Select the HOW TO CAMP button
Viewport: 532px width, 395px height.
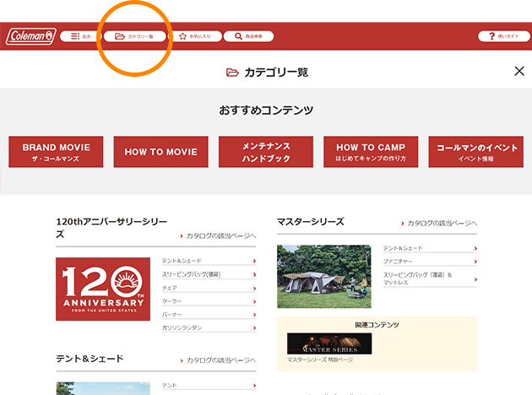pos(371,152)
